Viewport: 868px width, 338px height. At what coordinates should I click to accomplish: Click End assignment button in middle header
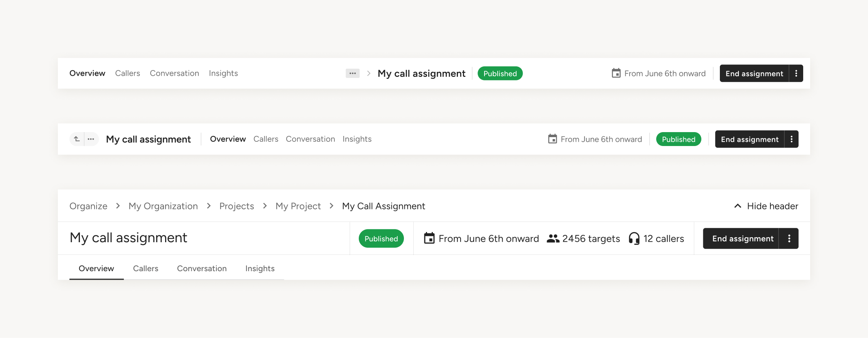[x=750, y=139]
